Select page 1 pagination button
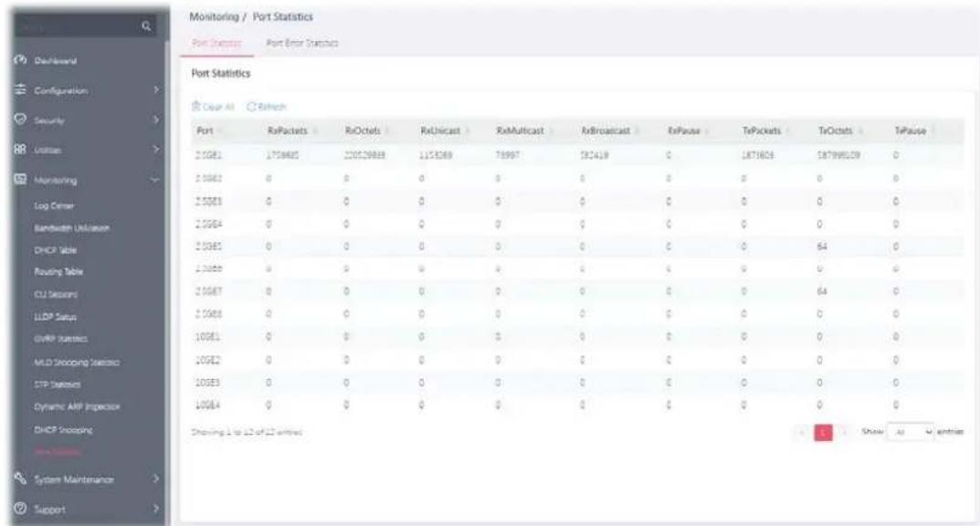The height and width of the screenshot is (526, 980). (x=823, y=432)
